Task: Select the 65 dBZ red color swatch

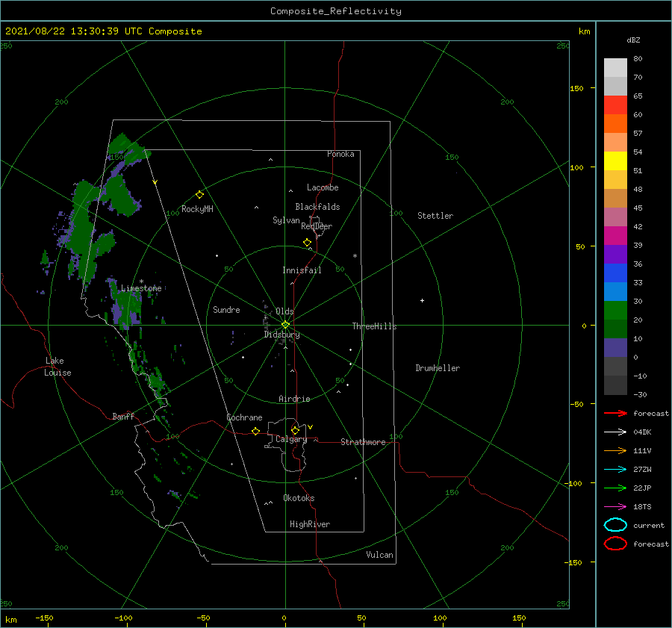Action: point(615,105)
